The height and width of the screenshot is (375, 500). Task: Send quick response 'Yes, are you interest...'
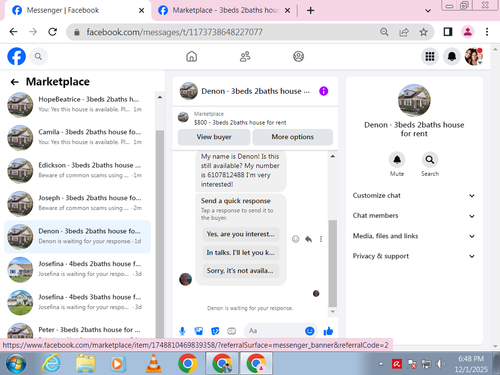(240, 234)
